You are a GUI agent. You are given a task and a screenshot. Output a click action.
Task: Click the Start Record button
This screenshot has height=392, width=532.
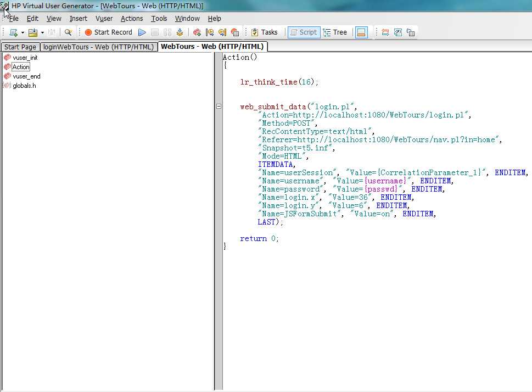(x=108, y=32)
